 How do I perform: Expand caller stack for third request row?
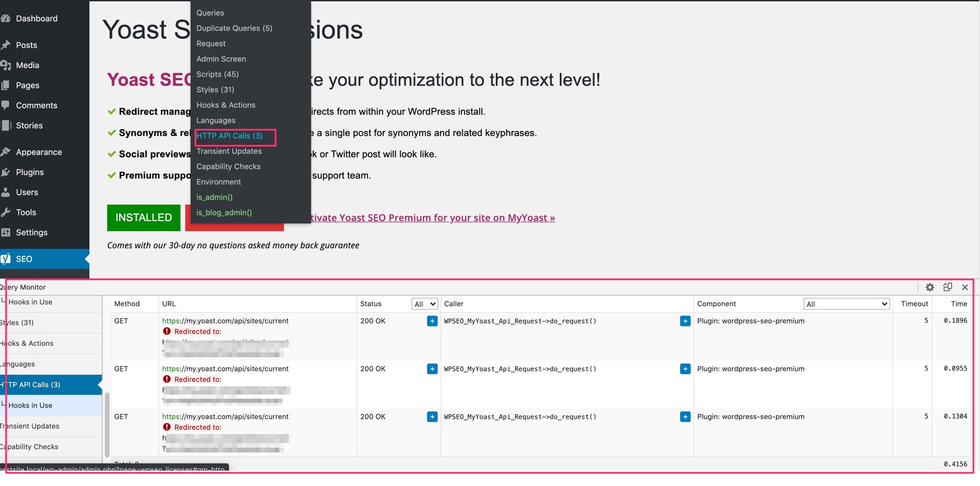(685, 417)
